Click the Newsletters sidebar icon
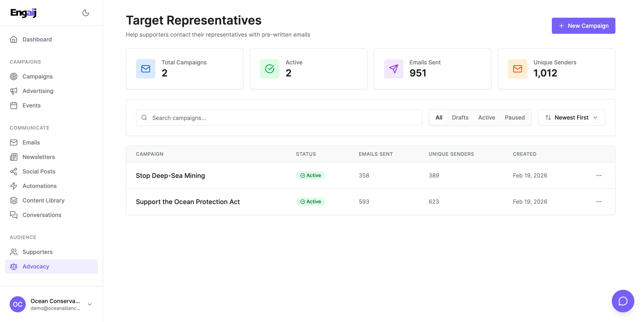Screen dimensions: 644x322 [14, 157]
